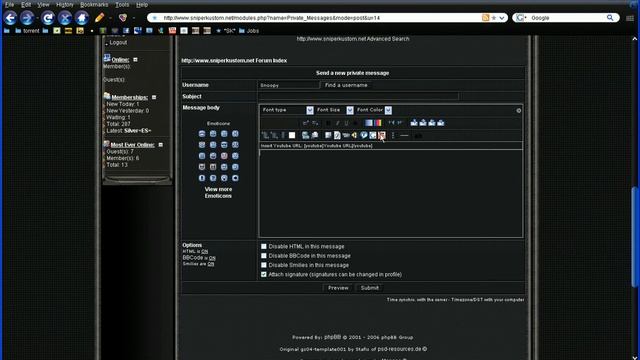Open the torrent bookmarks folder
640x360 pixels.
tap(27, 31)
